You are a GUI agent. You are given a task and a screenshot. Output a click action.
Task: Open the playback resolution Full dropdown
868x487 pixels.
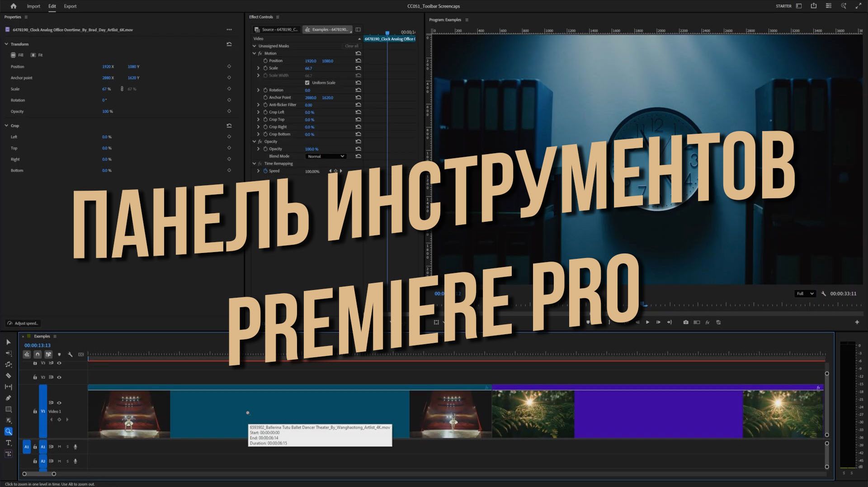pyautogui.click(x=805, y=294)
